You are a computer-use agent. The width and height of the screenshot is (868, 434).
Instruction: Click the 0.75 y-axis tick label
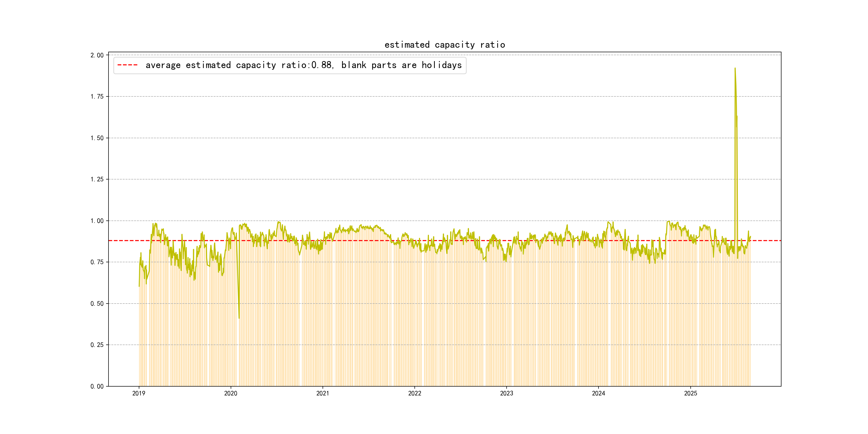[97, 262]
